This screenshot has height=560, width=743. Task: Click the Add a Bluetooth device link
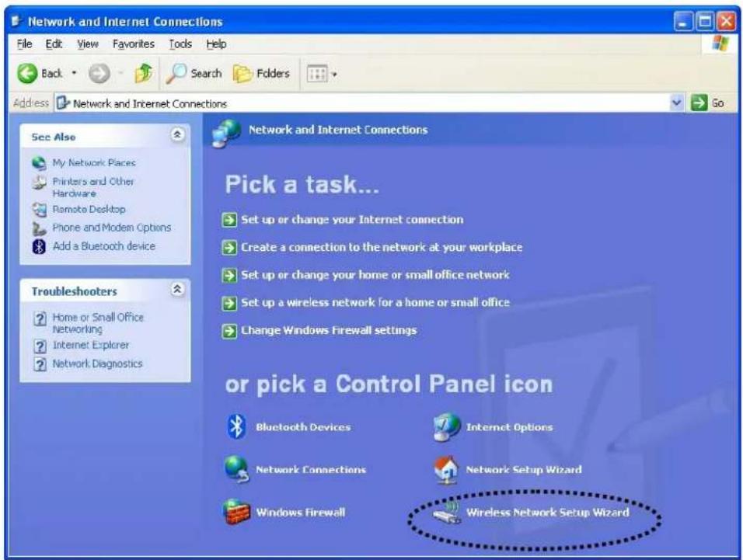pos(104,246)
